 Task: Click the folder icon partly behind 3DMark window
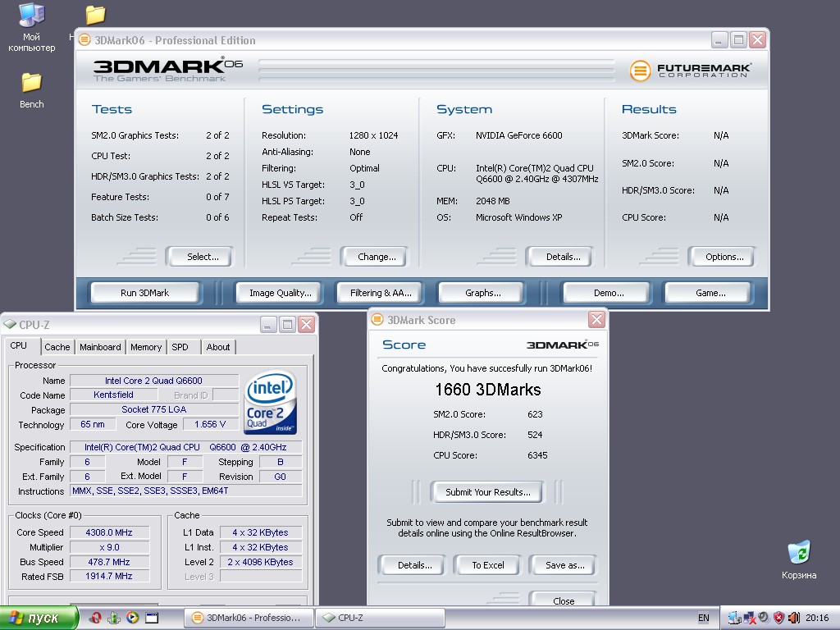pyautogui.click(x=95, y=15)
